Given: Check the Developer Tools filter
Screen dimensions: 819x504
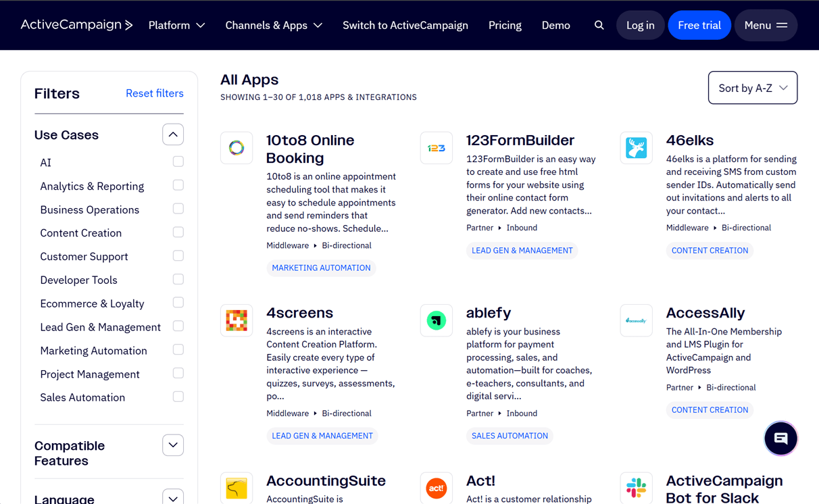Looking at the screenshot, I should [x=178, y=279].
